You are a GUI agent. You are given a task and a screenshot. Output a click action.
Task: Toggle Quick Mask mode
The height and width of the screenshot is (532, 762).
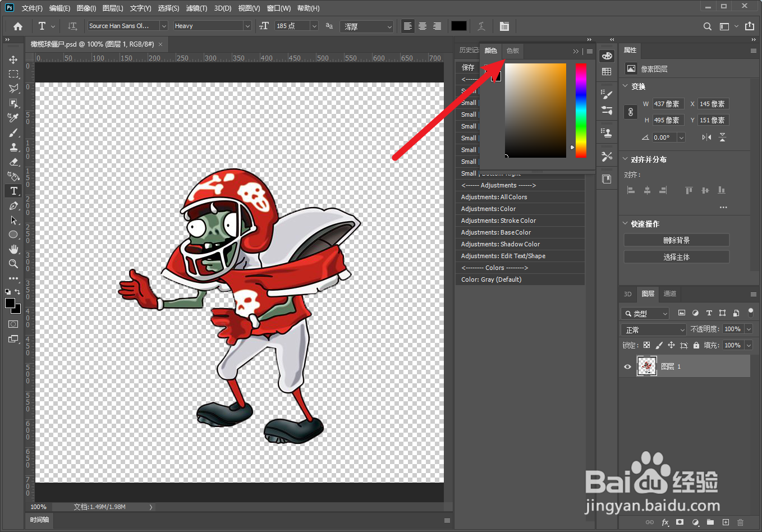(x=13, y=324)
